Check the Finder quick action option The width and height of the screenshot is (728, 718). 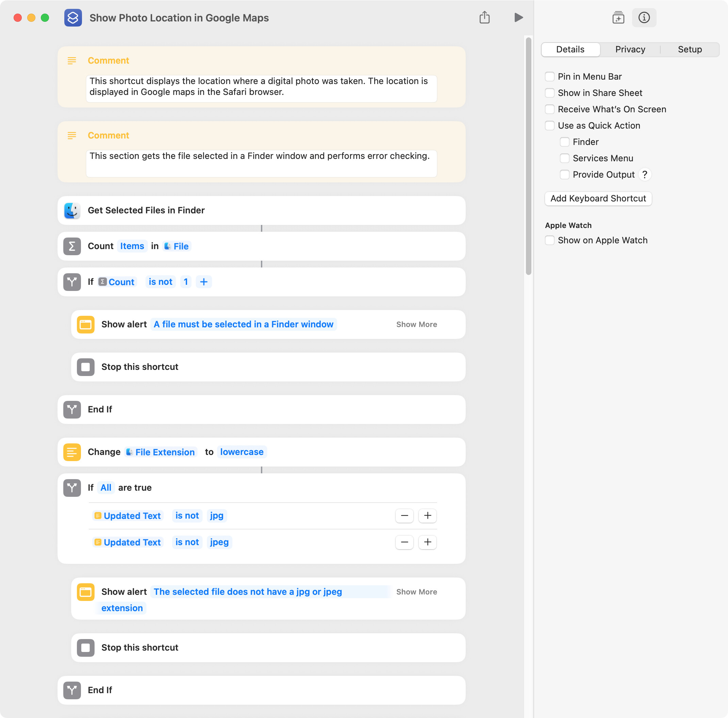pos(564,142)
